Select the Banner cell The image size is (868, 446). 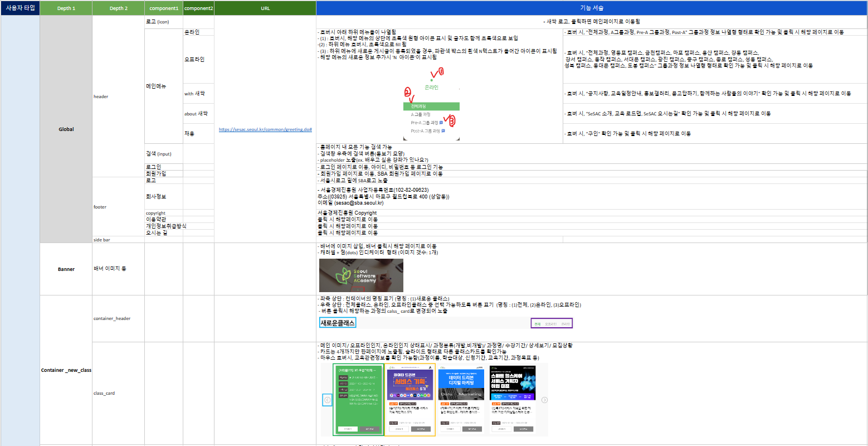tap(66, 269)
